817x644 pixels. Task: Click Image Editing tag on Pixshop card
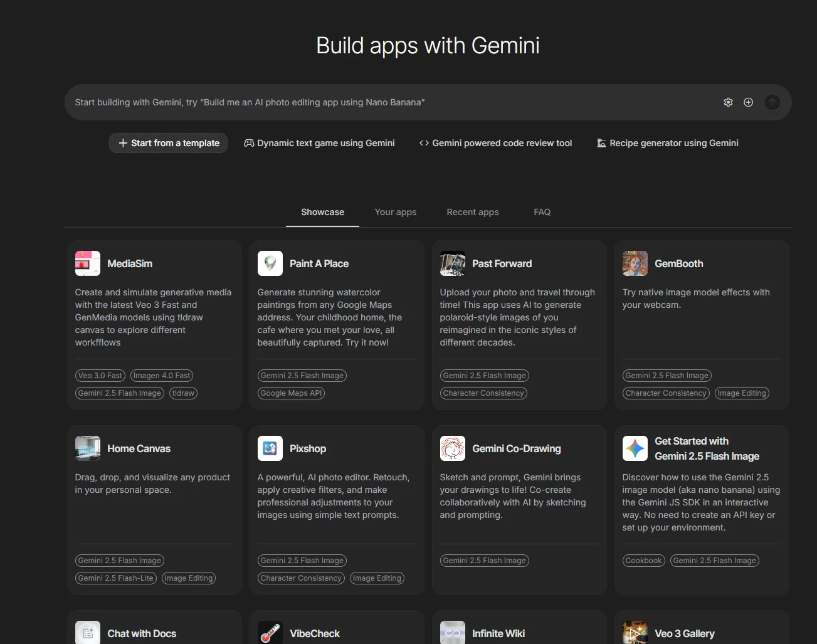click(x=377, y=578)
